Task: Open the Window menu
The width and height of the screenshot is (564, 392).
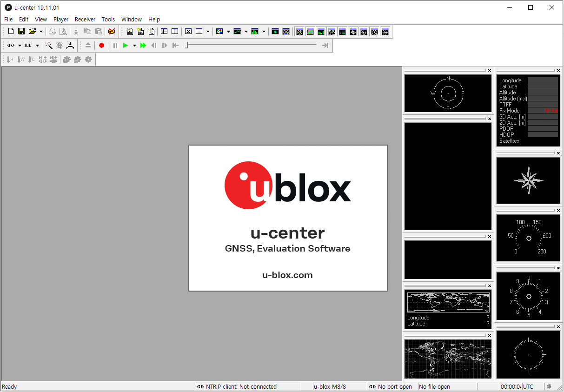Action: (x=132, y=19)
